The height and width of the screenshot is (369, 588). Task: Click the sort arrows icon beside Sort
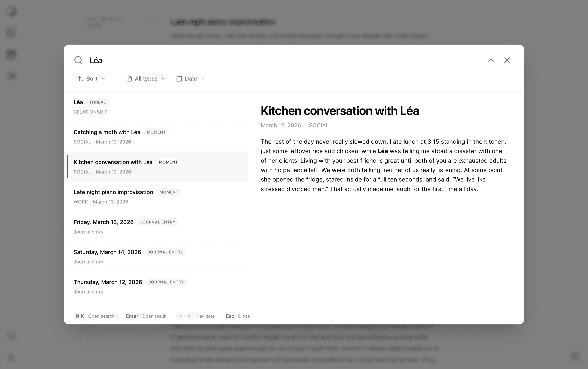[81, 78]
